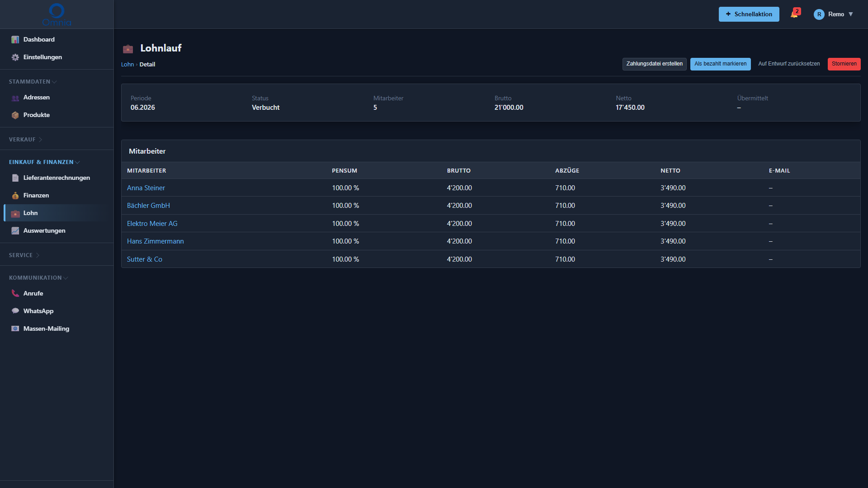
Task: Click the Finanzen money bag icon
Action: coord(15,196)
